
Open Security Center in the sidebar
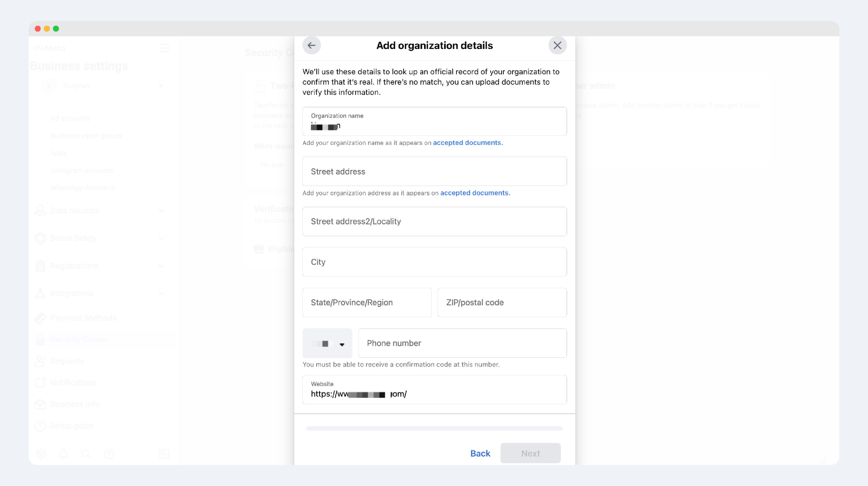(x=79, y=339)
